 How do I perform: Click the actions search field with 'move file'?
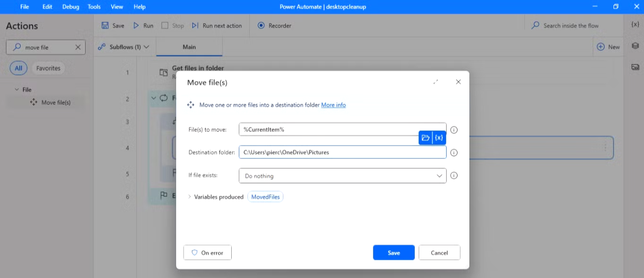(x=46, y=47)
